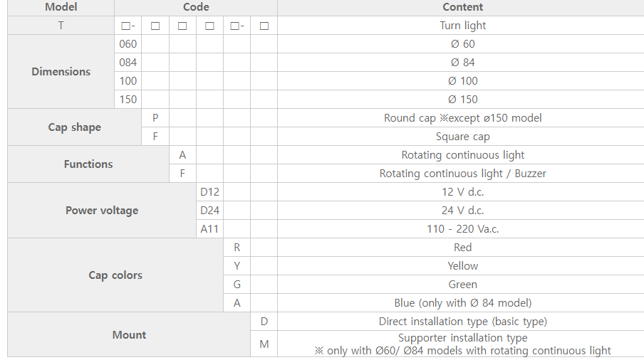Select the D24 voltage code cell
Screen dimensions: 644x360
(210, 211)
